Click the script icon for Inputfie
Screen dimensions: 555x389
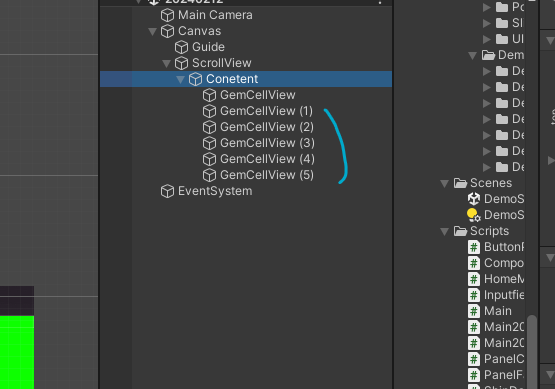pyautogui.click(x=474, y=295)
